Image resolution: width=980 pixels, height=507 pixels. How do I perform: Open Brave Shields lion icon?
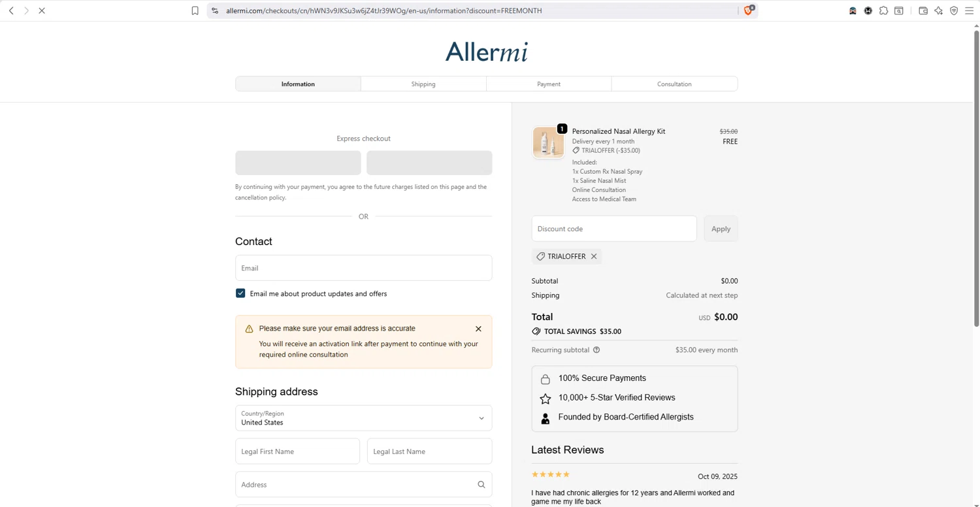coord(749,10)
